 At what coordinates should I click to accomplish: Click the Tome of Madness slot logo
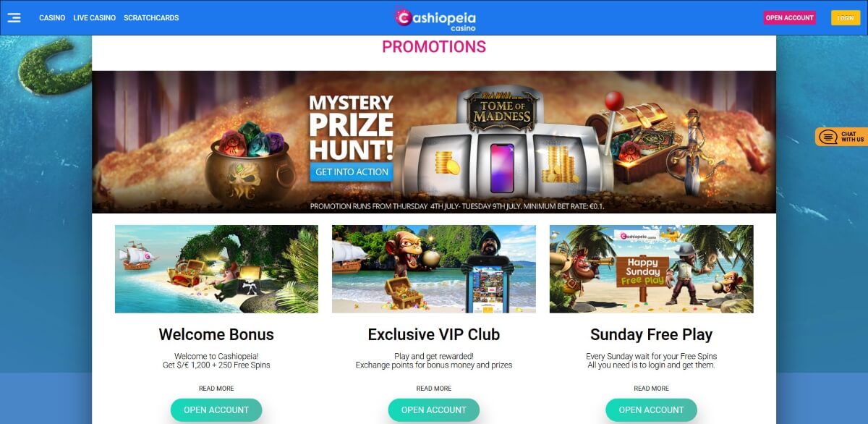click(x=502, y=111)
